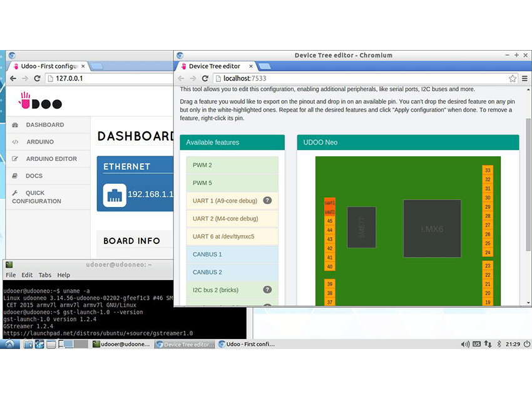The width and height of the screenshot is (532, 399).
Task: Select the Udoo - First configuration browser tab
Action: (49, 66)
